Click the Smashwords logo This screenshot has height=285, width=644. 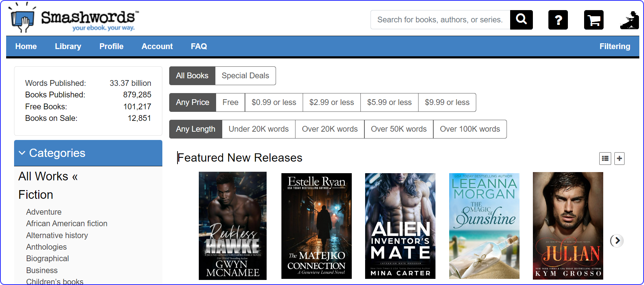[74, 18]
